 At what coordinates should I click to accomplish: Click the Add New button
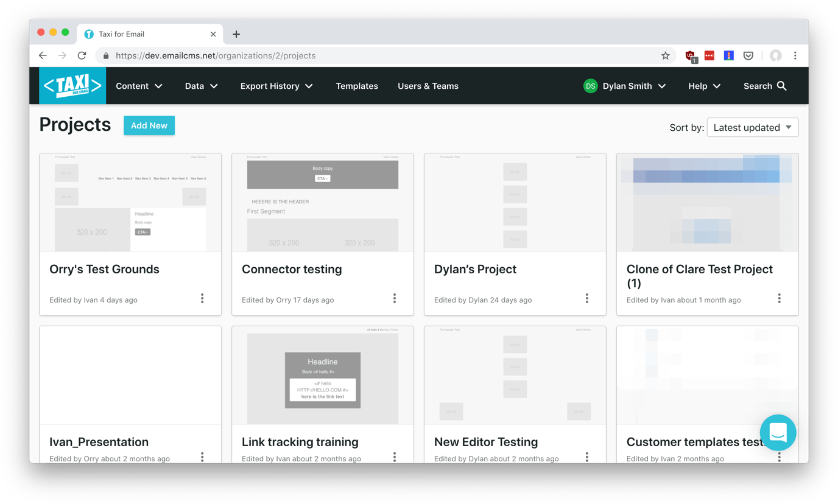click(x=149, y=125)
